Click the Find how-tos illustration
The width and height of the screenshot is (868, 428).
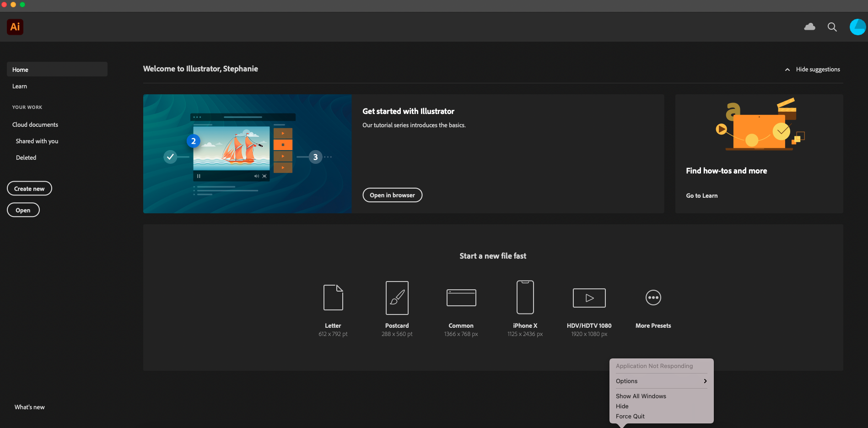point(760,125)
